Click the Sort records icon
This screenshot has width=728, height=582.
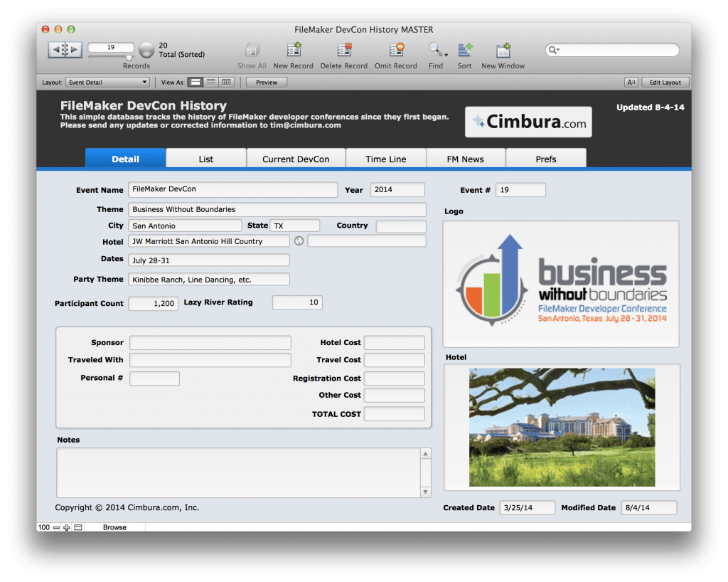[x=465, y=51]
